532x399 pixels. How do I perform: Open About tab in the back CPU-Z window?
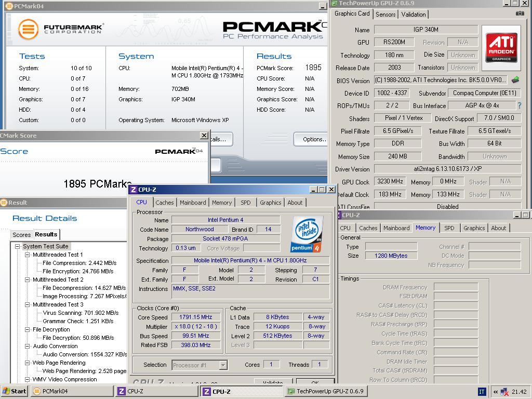[x=498, y=229]
